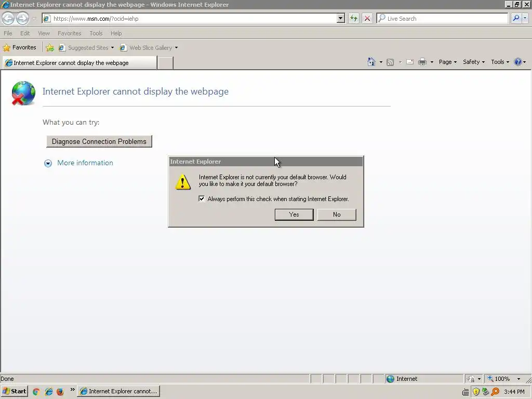This screenshot has height=399, width=532.
Task: Click the orange magnifier tray icon
Action: coord(495,392)
